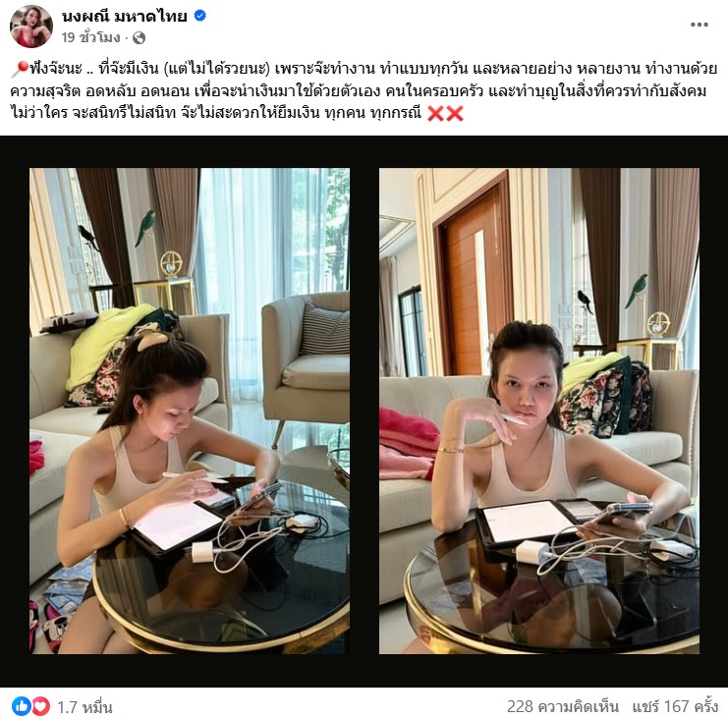Click the globe public audience icon
Viewport: 728px width, 719px height.
(x=139, y=38)
